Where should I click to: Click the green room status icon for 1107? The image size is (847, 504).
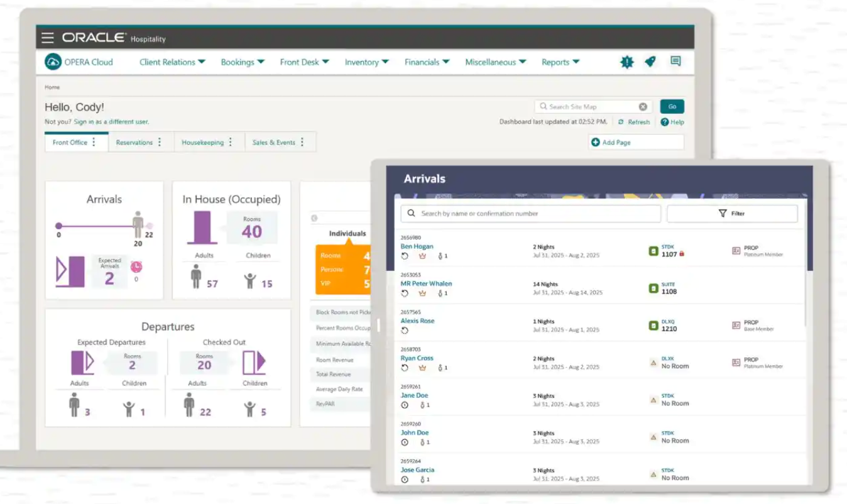[x=653, y=251]
